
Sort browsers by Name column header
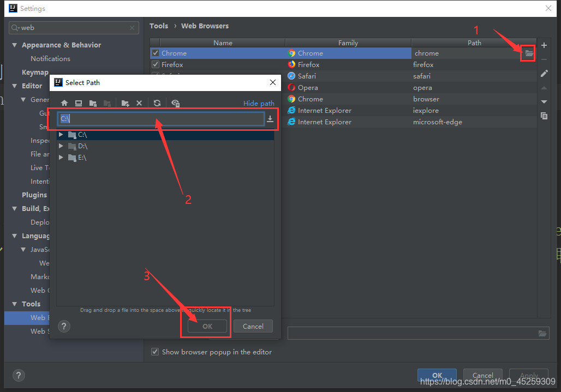tap(223, 43)
